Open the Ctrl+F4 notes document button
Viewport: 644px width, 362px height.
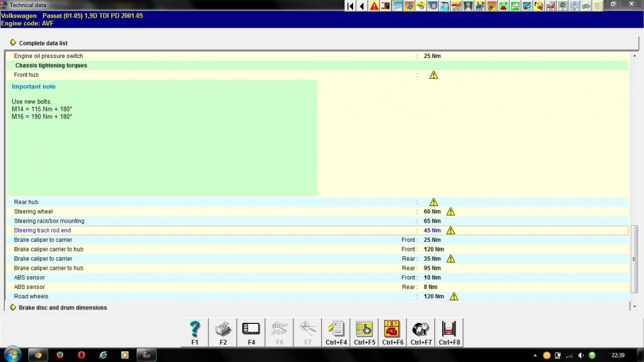[336, 332]
